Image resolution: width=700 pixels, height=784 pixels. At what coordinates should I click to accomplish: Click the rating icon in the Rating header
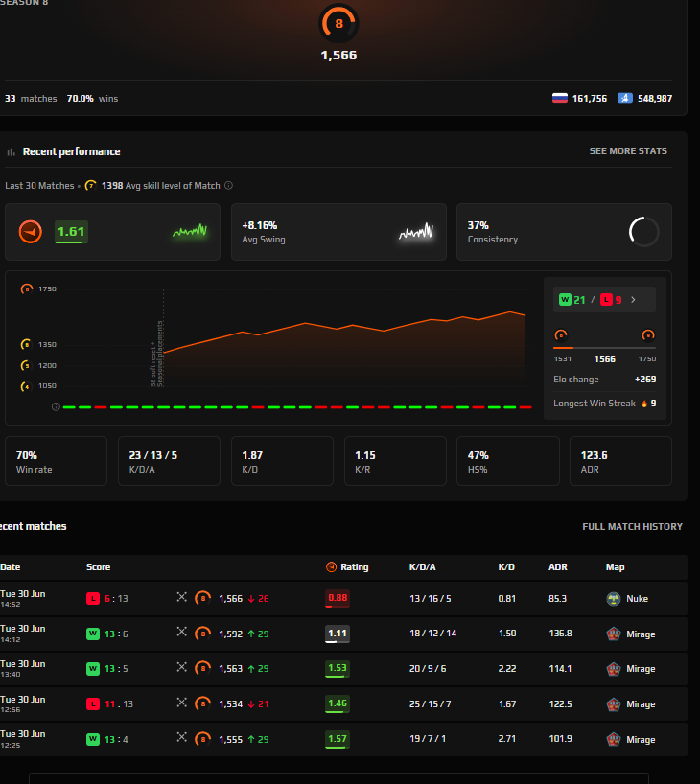click(331, 567)
